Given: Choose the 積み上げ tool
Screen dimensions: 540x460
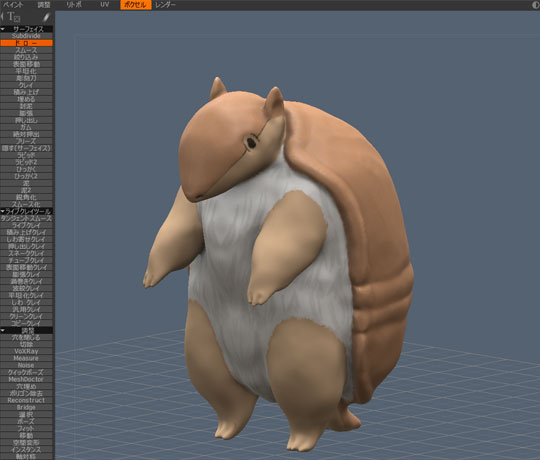Looking at the screenshot, I should (27, 92).
